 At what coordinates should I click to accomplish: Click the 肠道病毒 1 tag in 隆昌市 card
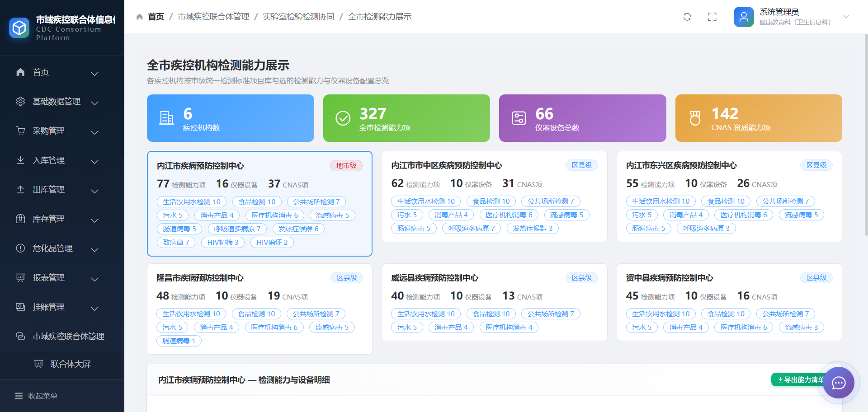[179, 341]
